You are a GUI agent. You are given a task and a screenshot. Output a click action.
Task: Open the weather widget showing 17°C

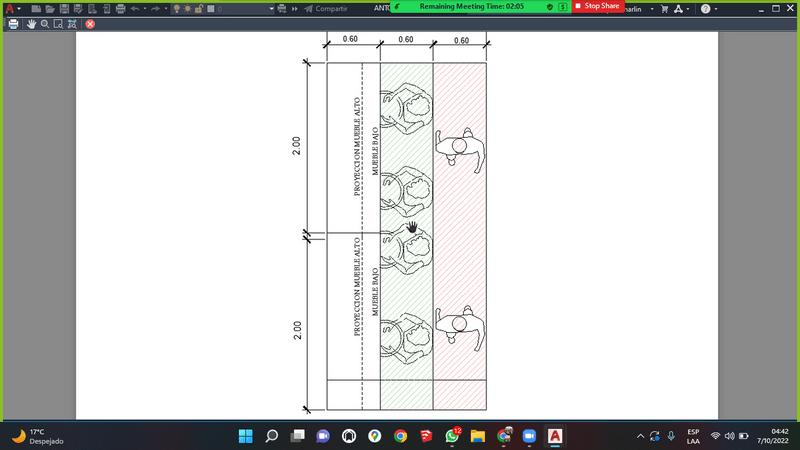[x=38, y=437]
